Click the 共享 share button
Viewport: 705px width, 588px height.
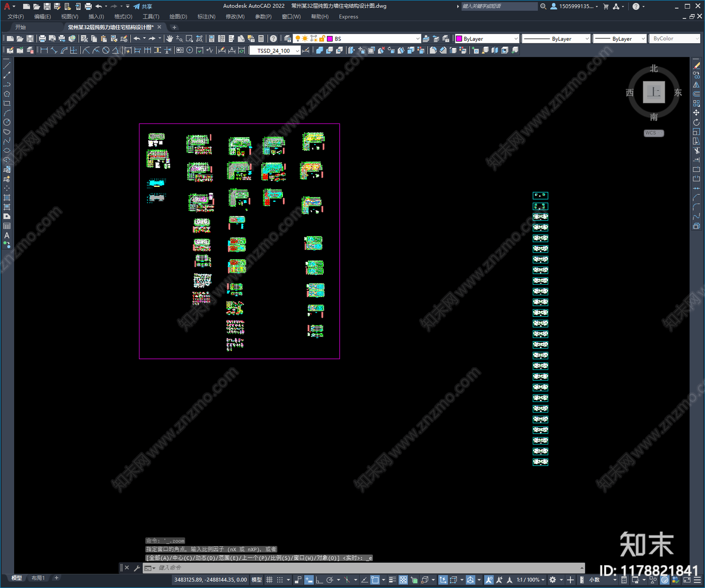coord(143,6)
